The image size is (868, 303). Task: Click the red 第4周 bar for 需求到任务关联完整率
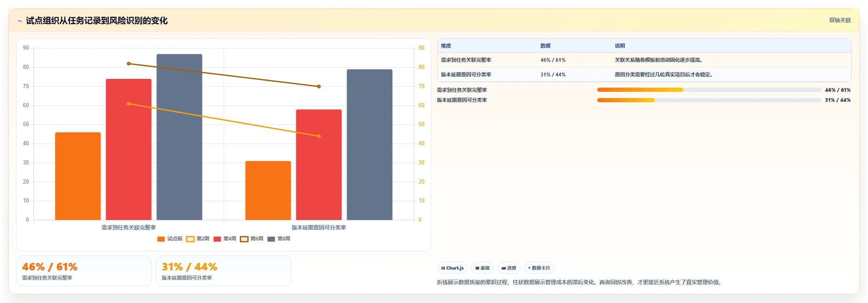[129, 149]
